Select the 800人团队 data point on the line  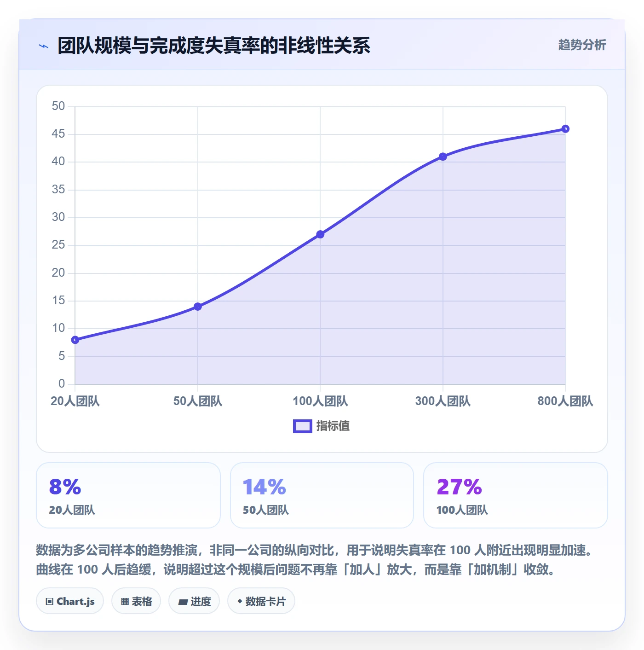pos(565,129)
